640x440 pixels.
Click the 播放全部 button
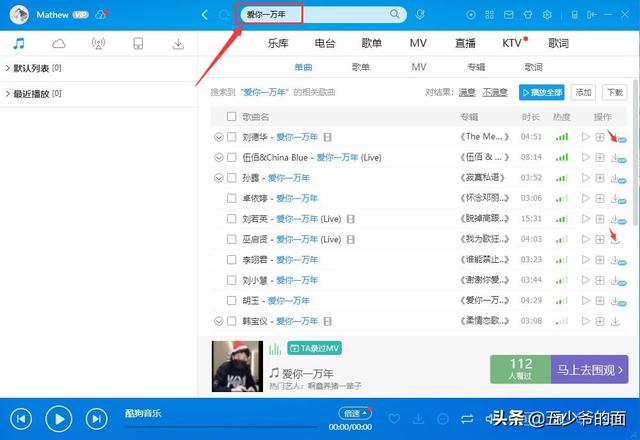[541, 92]
